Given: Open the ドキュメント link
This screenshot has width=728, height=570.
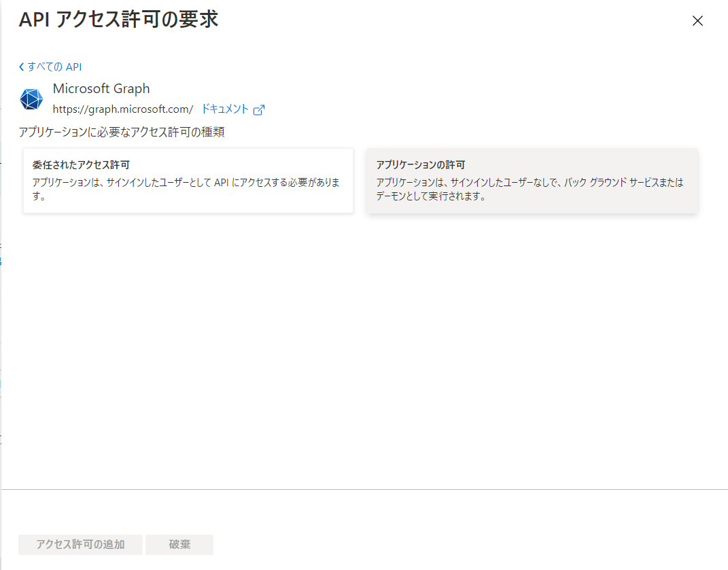Looking at the screenshot, I should [225, 109].
